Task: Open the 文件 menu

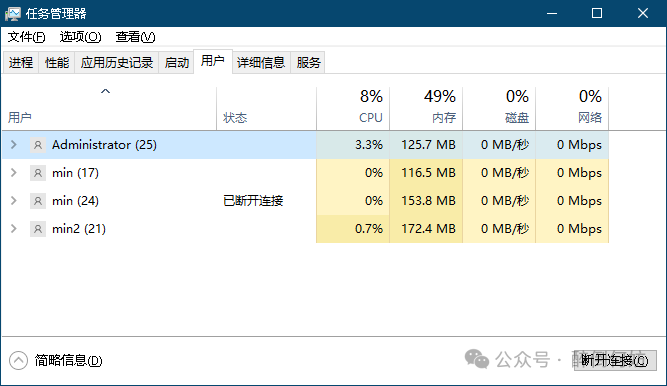Action: click(26, 37)
